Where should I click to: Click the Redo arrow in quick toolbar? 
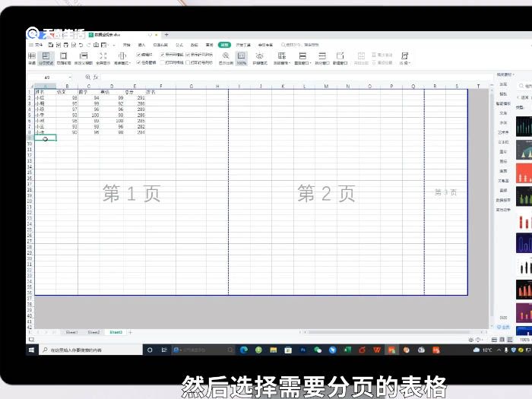click(88, 45)
